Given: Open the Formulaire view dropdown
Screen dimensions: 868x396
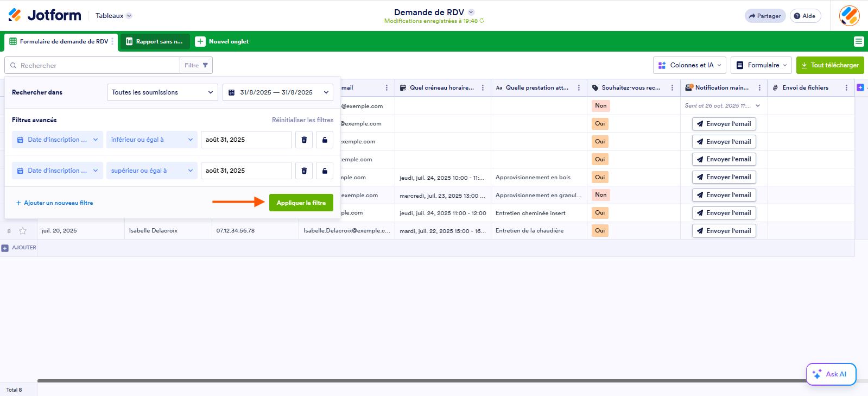Looking at the screenshot, I should tap(761, 65).
